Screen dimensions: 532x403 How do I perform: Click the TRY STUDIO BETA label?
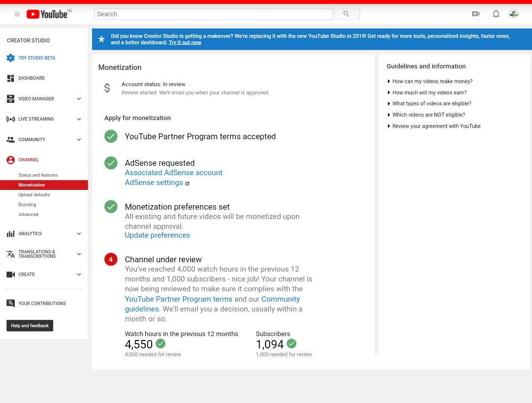tap(36, 58)
